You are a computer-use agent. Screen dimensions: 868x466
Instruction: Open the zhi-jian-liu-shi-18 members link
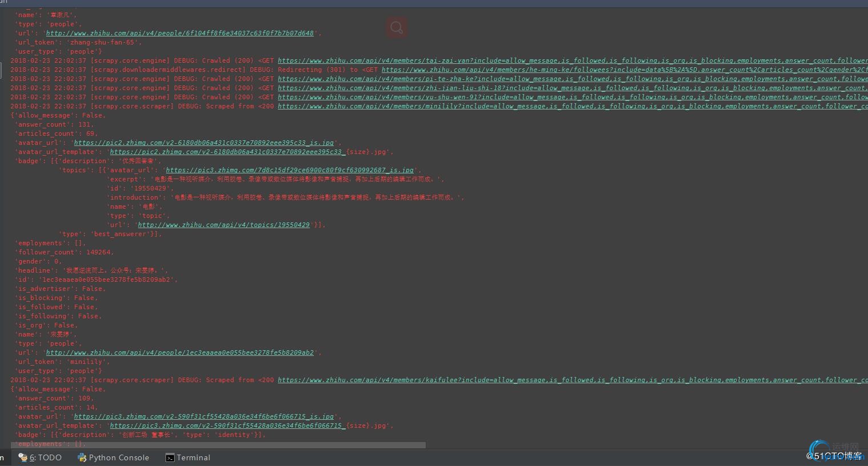[572, 88]
